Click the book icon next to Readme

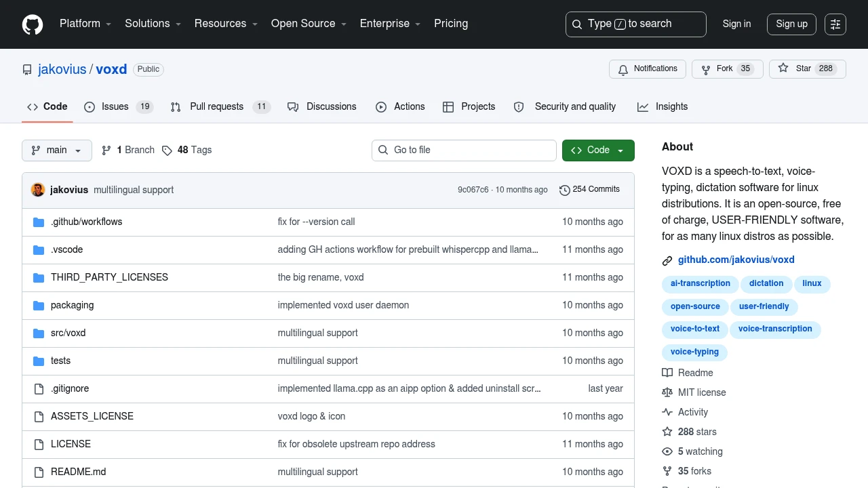click(667, 373)
